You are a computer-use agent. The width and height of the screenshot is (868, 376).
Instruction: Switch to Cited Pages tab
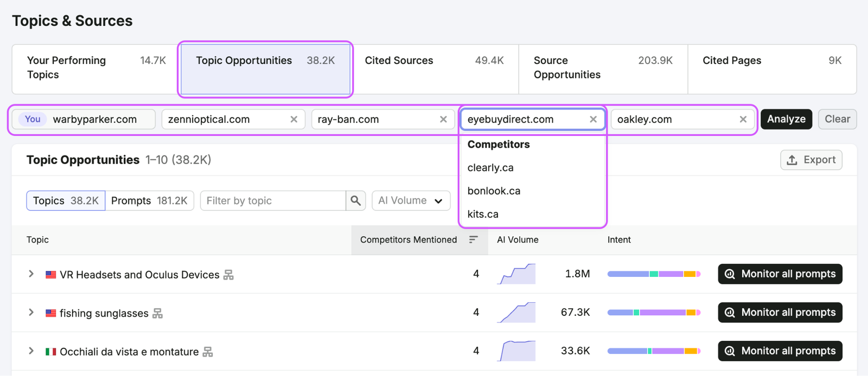pyautogui.click(x=772, y=68)
